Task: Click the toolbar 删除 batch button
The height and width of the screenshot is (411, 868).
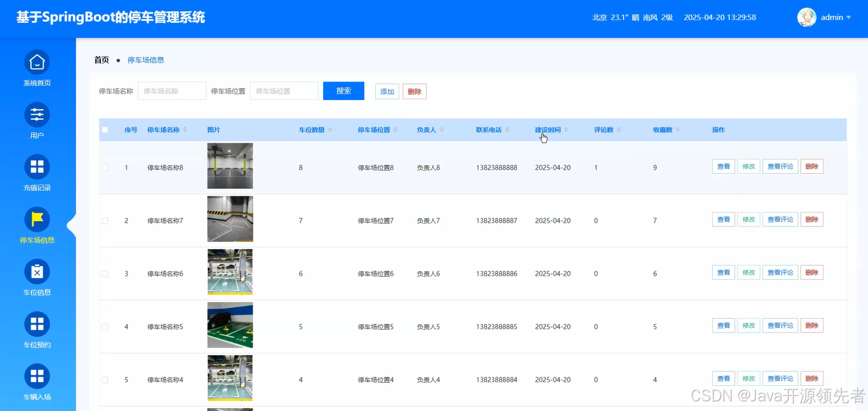Action: point(414,92)
